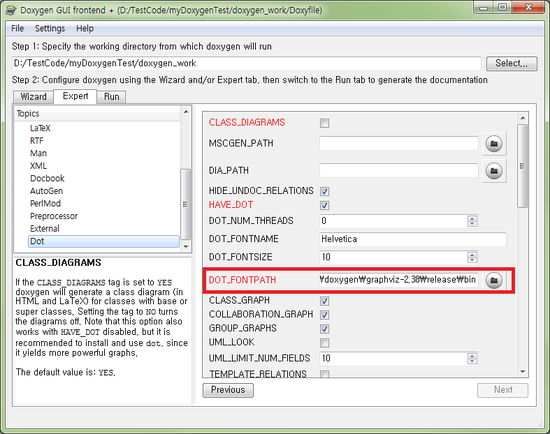This screenshot has width=550, height=434.
Task: Click Topics list scroll-down arrow
Action: tap(186, 247)
